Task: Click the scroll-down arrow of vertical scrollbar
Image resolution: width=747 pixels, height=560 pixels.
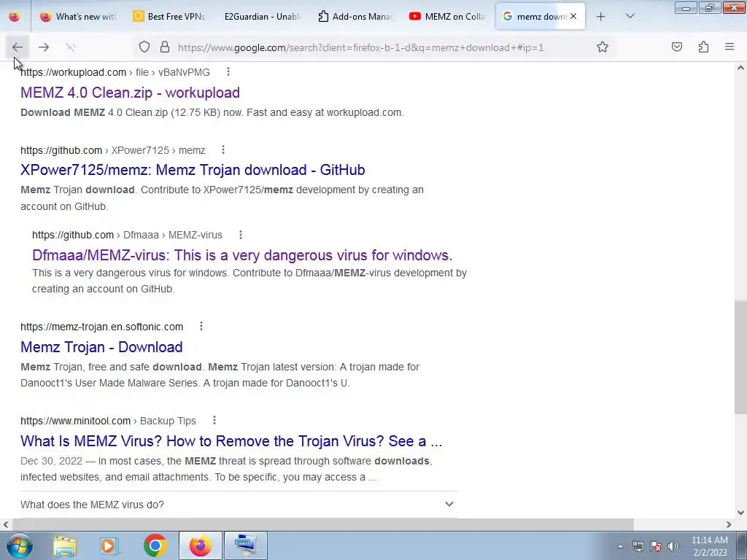Action: pos(740,513)
